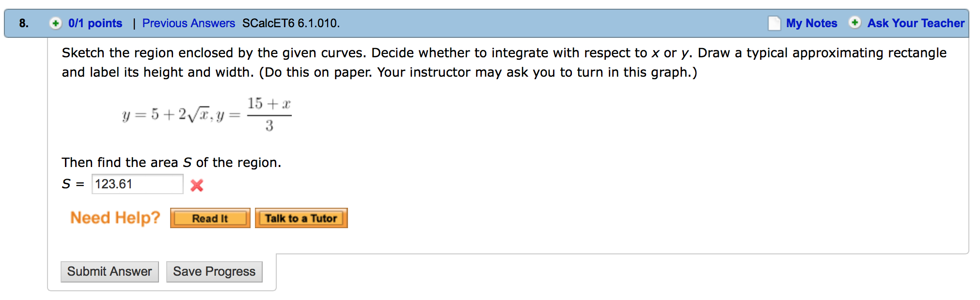The image size is (980, 300).
Task: Click the question number 8 label
Action: tap(24, 23)
